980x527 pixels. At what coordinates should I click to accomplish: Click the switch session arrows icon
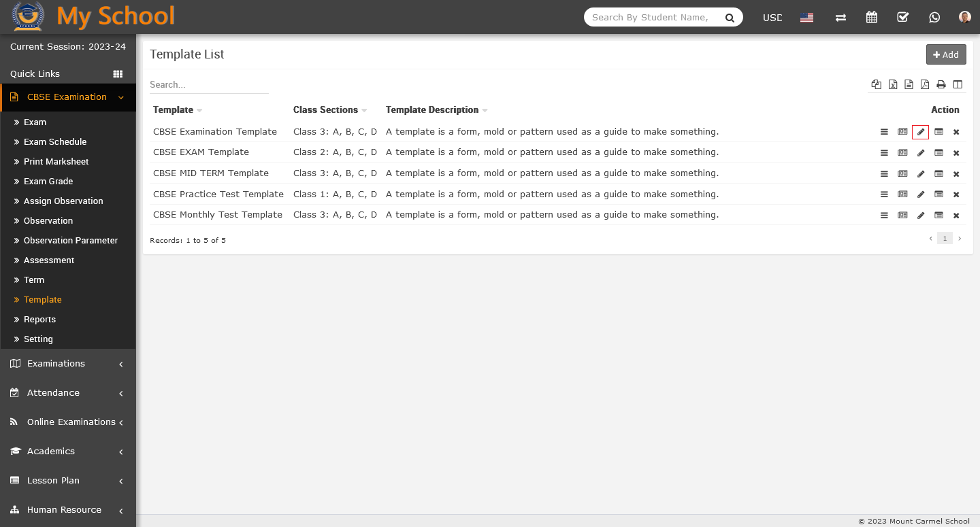pos(840,17)
